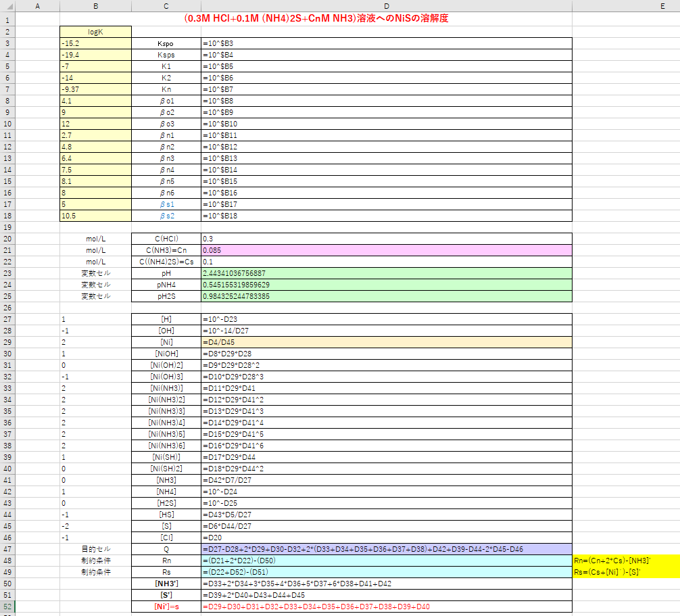This screenshot has width=680, height=616.
Task: Select green pH value cell 2.44341036756887
Action: click(387, 273)
